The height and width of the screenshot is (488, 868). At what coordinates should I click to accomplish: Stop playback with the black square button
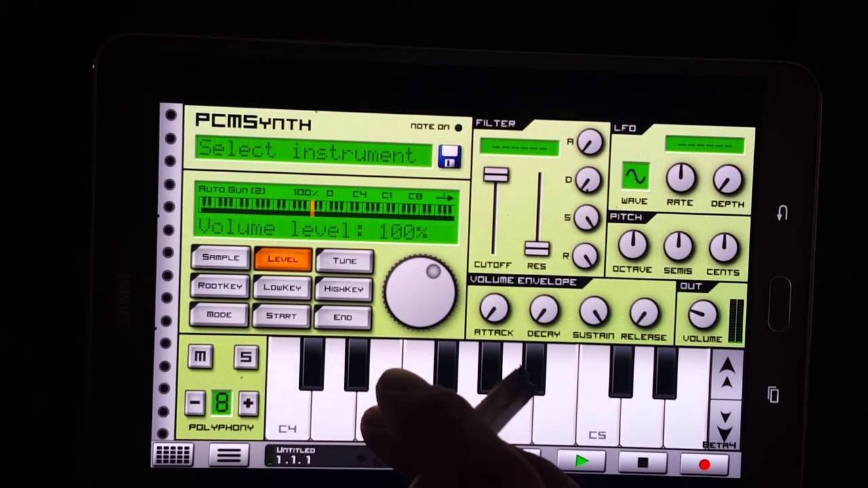tap(642, 464)
